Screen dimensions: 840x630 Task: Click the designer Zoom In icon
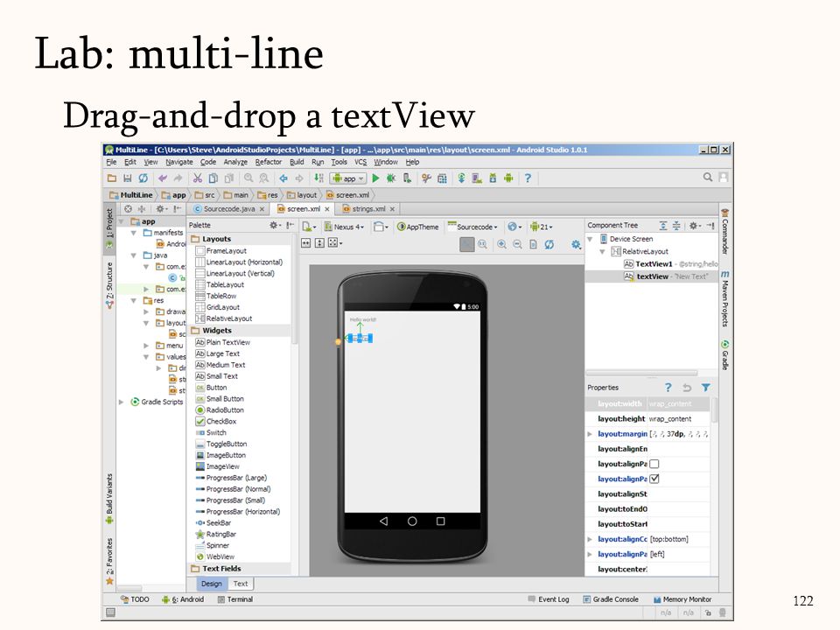pyautogui.click(x=502, y=244)
